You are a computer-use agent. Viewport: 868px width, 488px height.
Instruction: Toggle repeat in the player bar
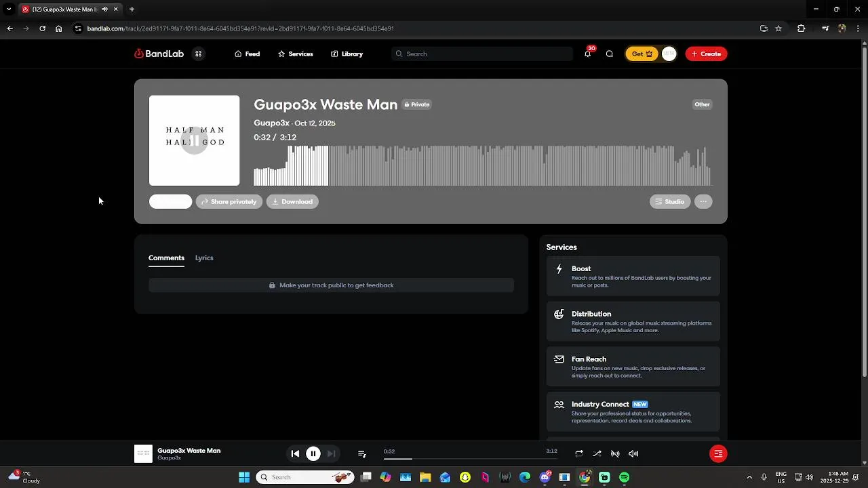pos(579,453)
